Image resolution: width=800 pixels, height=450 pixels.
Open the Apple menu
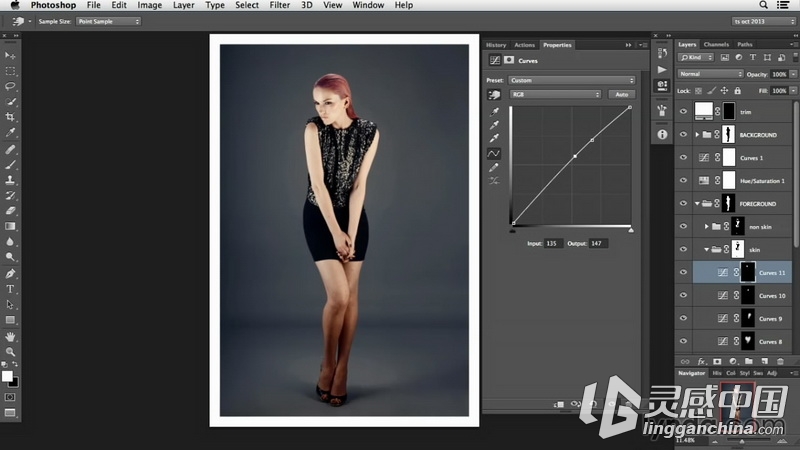(x=15, y=5)
